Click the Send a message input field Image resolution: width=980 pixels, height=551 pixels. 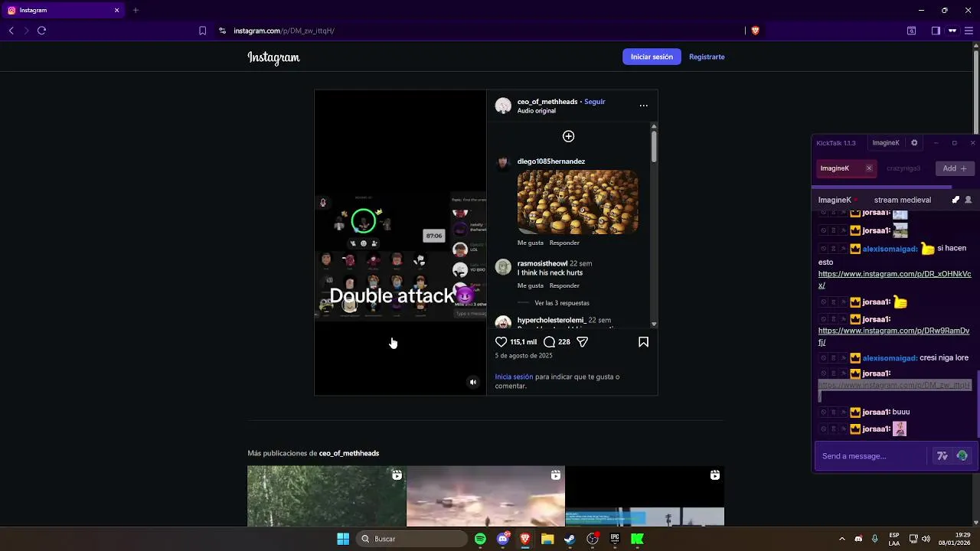click(873, 456)
